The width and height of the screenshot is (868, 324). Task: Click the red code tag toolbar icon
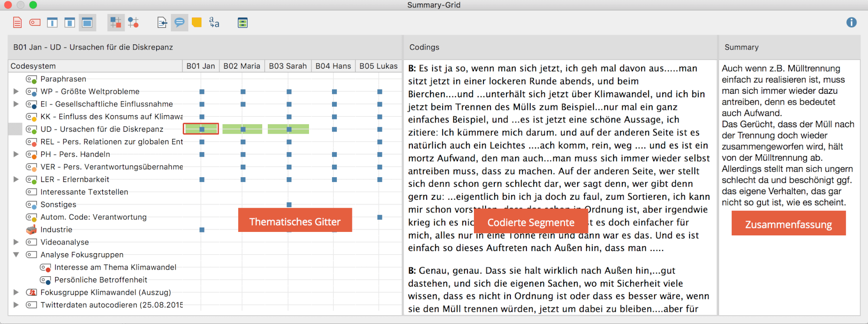pos(35,23)
